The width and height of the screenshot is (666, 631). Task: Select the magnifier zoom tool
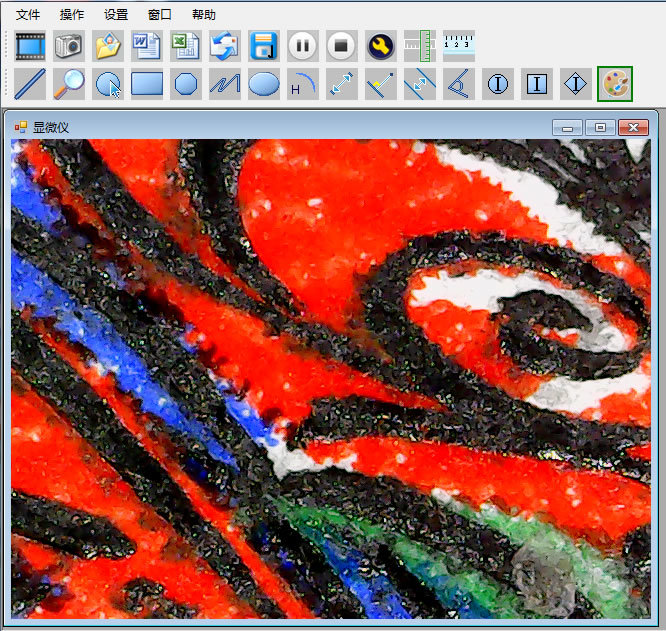pos(69,84)
